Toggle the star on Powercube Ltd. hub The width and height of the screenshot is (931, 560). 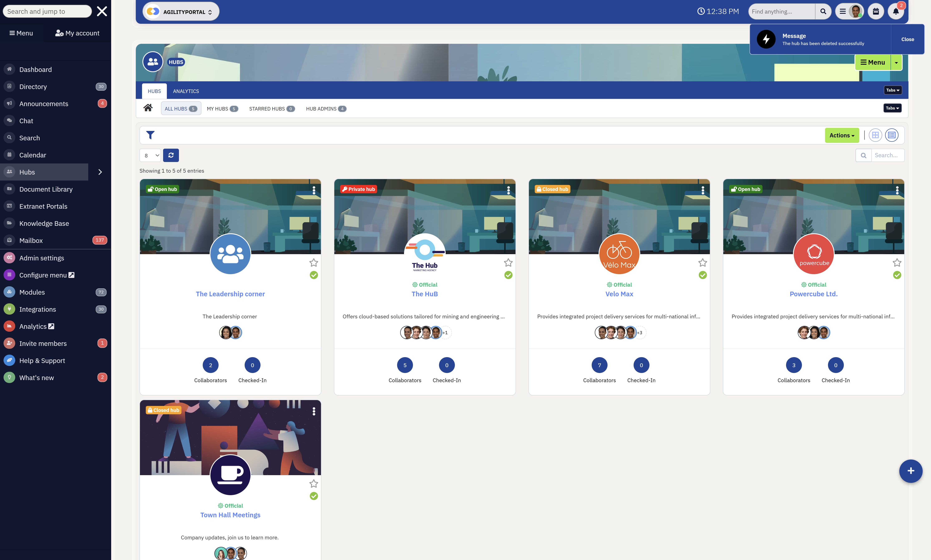(x=897, y=262)
